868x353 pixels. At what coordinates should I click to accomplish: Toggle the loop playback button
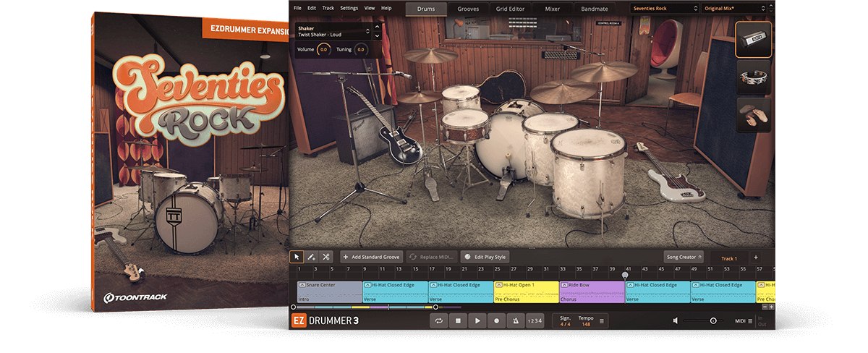[x=438, y=320]
